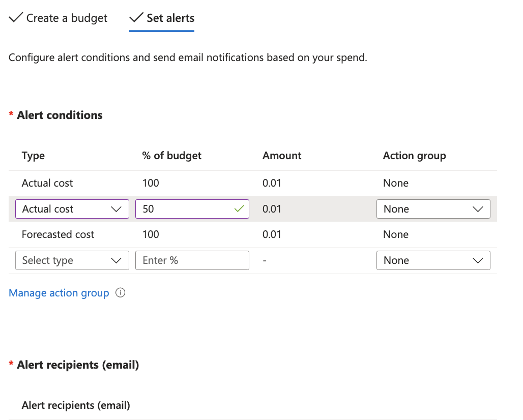Screen dimensions: 523x420
Task: Select the Set alerts tab
Action: [162, 18]
